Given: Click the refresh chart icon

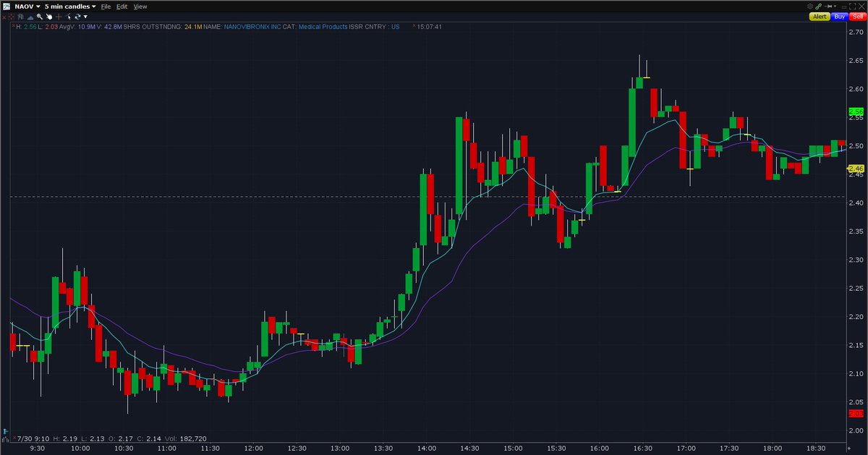Looking at the screenshot, I should point(77,17).
